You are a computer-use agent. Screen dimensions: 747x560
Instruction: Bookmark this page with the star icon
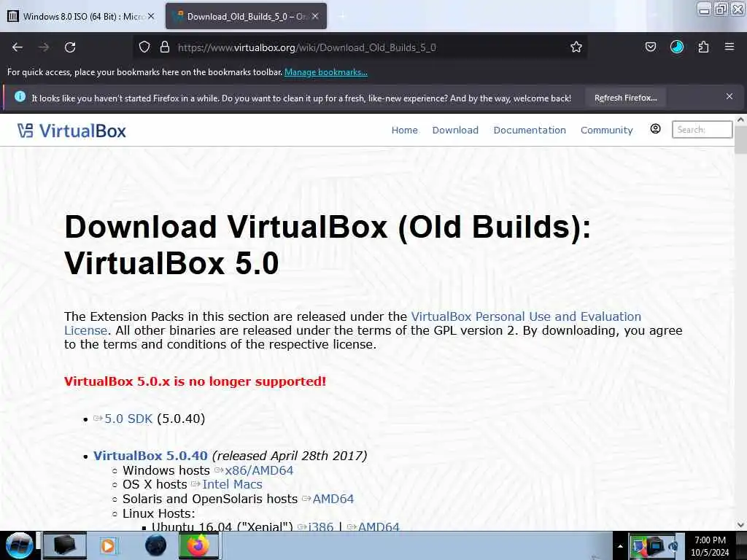coord(576,47)
